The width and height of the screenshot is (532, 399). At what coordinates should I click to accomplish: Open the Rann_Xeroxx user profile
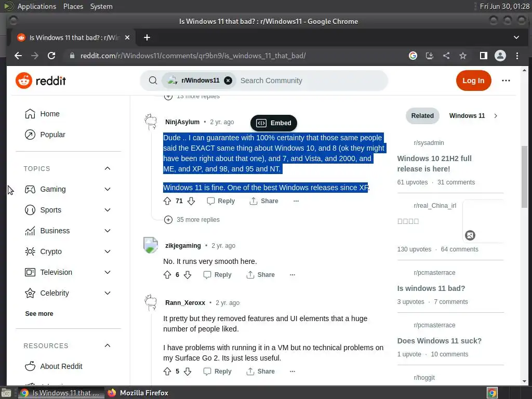185,303
